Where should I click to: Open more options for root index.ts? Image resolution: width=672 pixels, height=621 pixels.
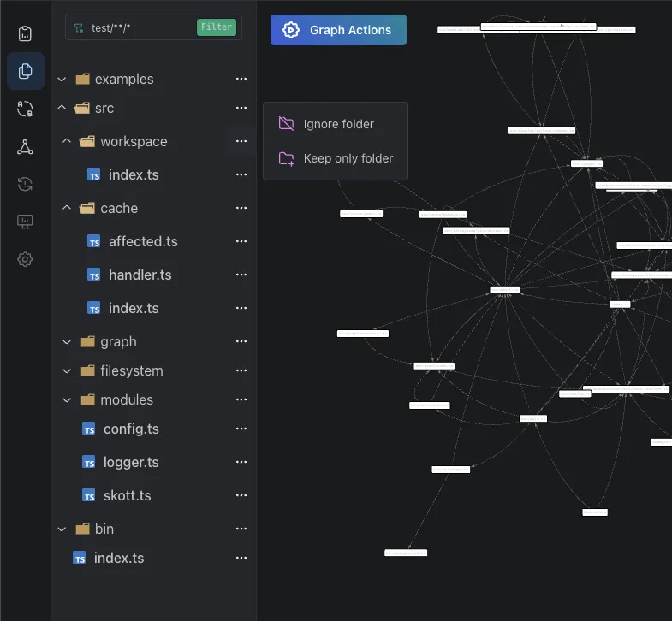[241, 559]
